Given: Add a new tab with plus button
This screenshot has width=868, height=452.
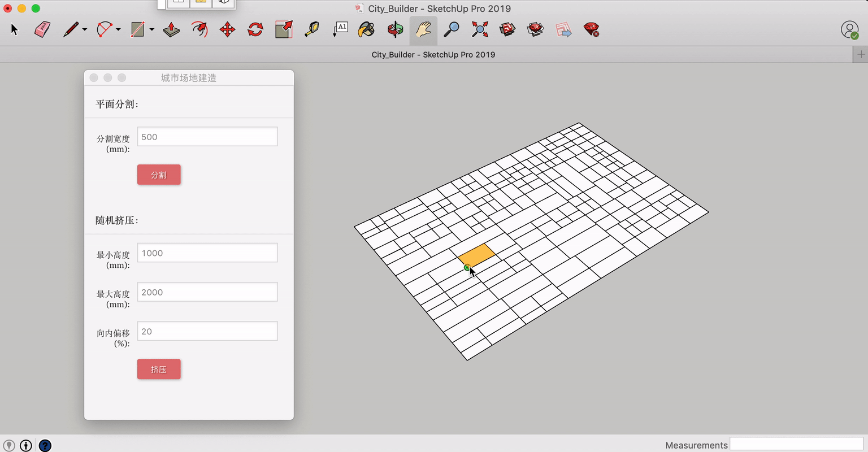Looking at the screenshot, I should [x=861, y=54].
